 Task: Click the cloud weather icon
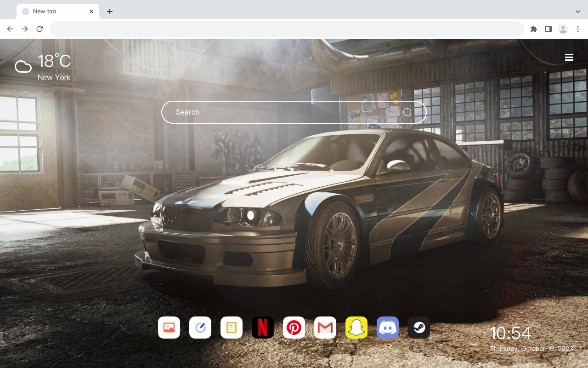[x=23, y=67]
